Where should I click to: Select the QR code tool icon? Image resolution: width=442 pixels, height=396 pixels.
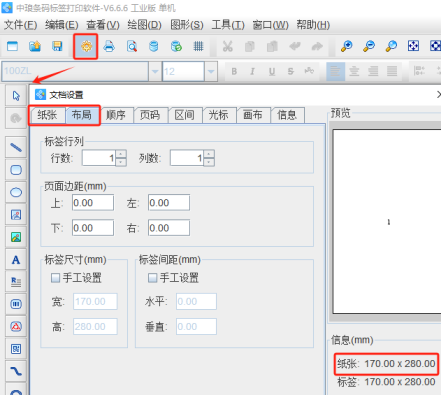click(x=16, y=349)
